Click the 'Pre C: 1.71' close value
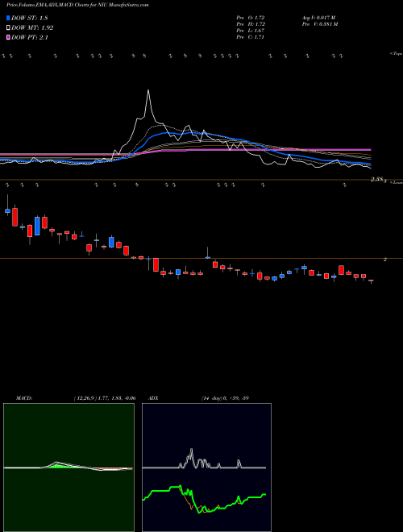Image resolution: width=403 pixels, height=532 pixels. [251, 37]
